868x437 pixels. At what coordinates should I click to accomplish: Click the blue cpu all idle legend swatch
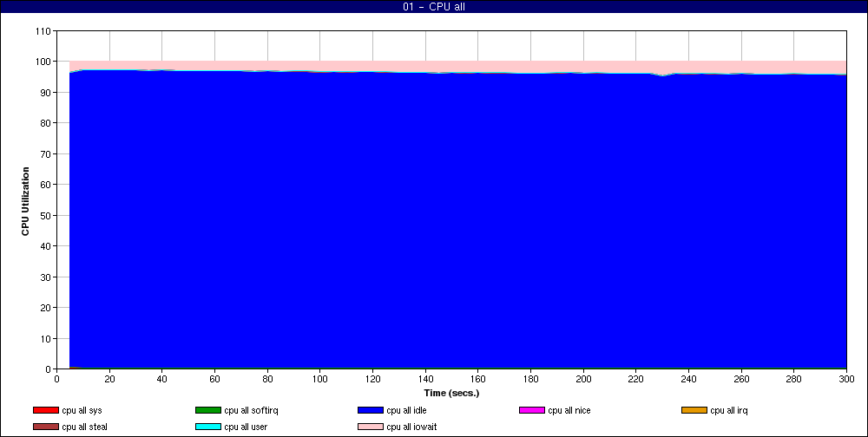(371, 410)
